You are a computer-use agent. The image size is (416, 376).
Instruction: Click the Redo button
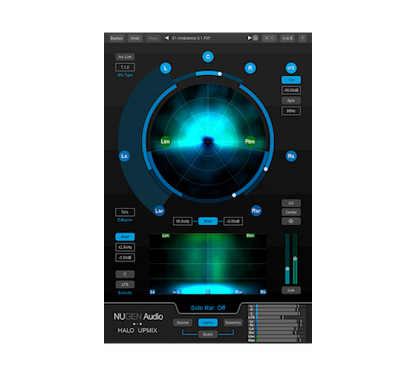point(153,38)
